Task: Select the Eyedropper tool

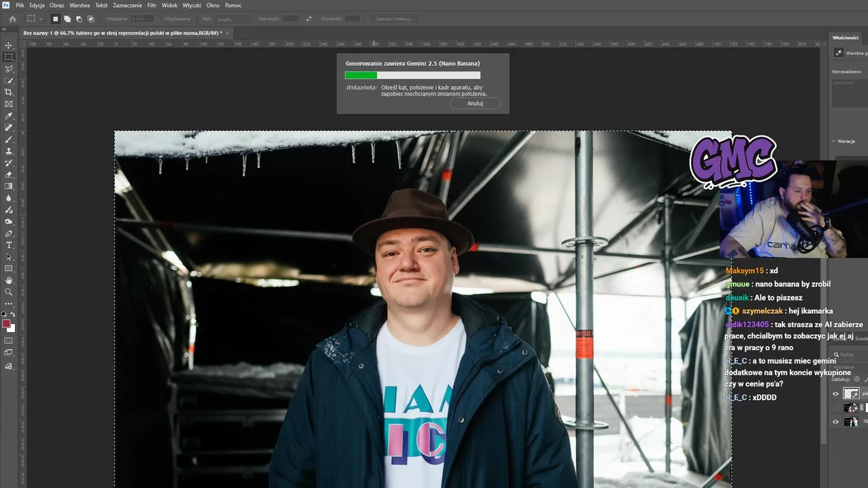Action: 9,116
